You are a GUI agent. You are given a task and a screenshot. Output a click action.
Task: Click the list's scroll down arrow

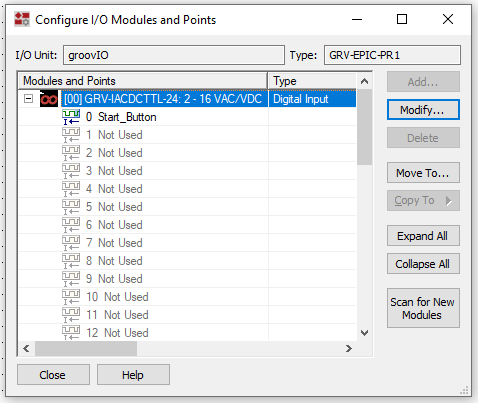pyautogui.click(x=365, y=333)
